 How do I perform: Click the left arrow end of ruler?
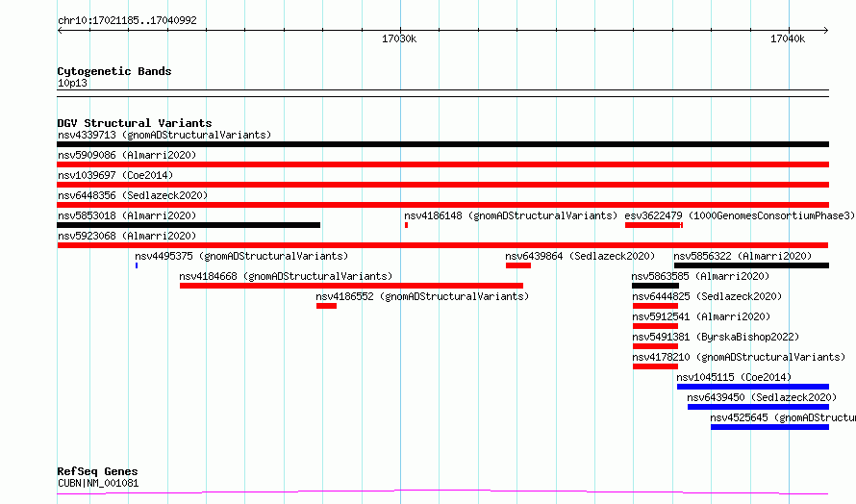60,31
